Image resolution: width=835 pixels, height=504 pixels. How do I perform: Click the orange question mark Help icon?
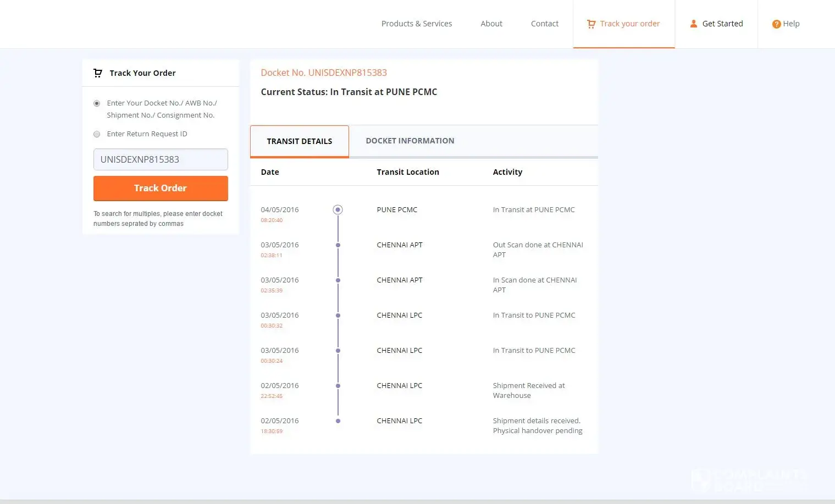point(776,24)
